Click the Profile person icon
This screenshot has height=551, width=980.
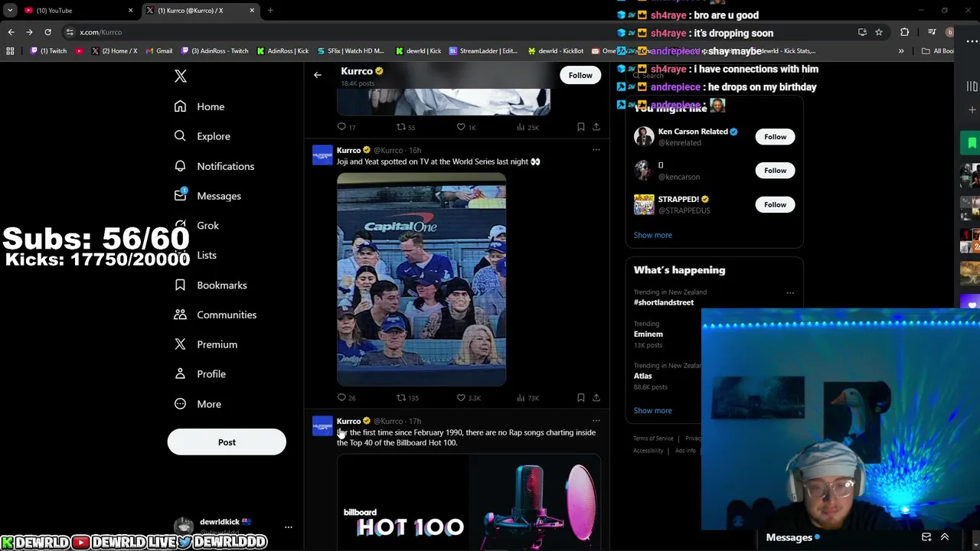click(180, 374)
